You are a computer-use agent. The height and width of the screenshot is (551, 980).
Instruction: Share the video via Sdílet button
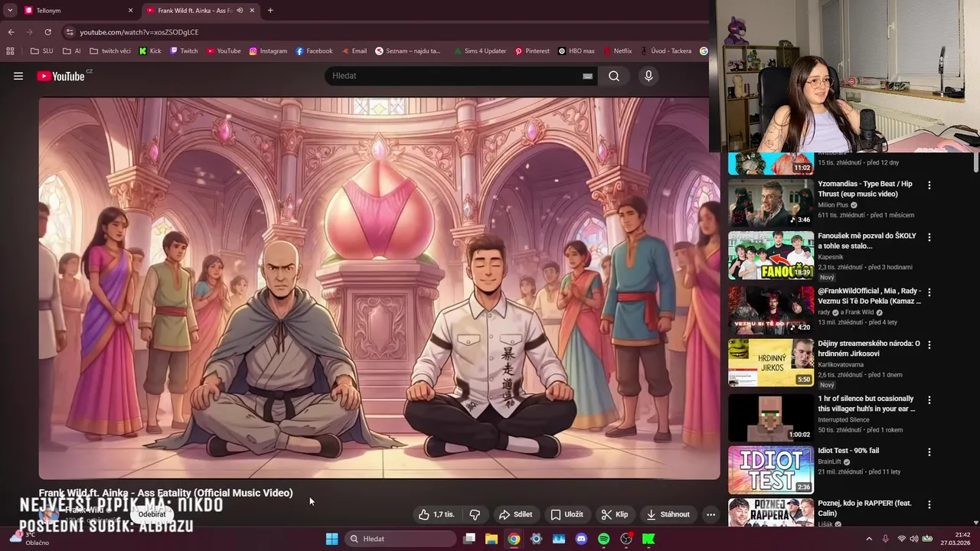[x=515, y=514]
